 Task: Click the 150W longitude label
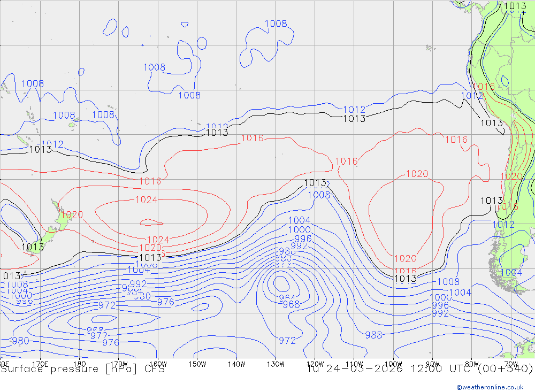point(197,364)
